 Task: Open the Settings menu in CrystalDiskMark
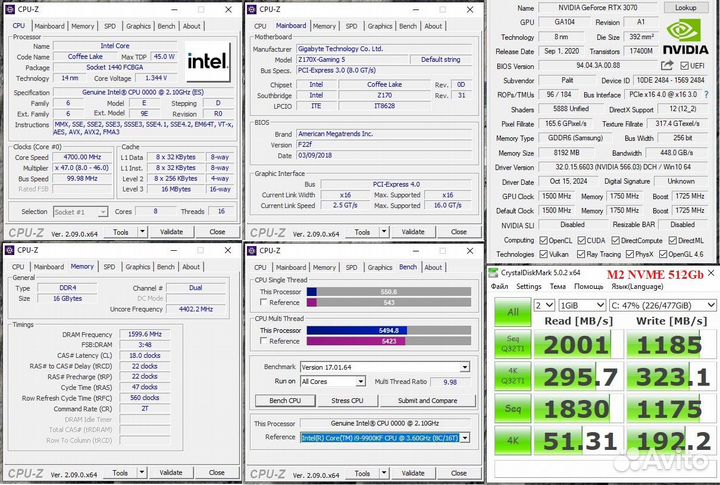(529, 287)
